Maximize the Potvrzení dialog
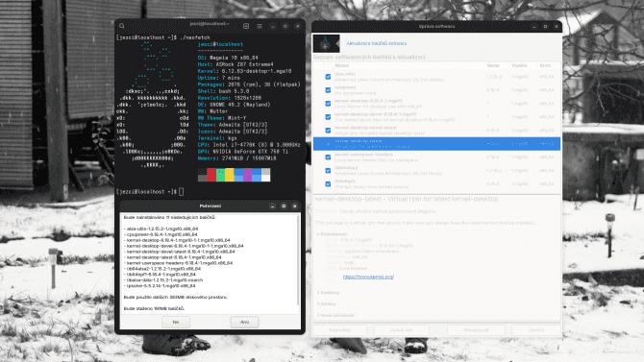Screen dimensions: 644x362 tap(284, 206)
